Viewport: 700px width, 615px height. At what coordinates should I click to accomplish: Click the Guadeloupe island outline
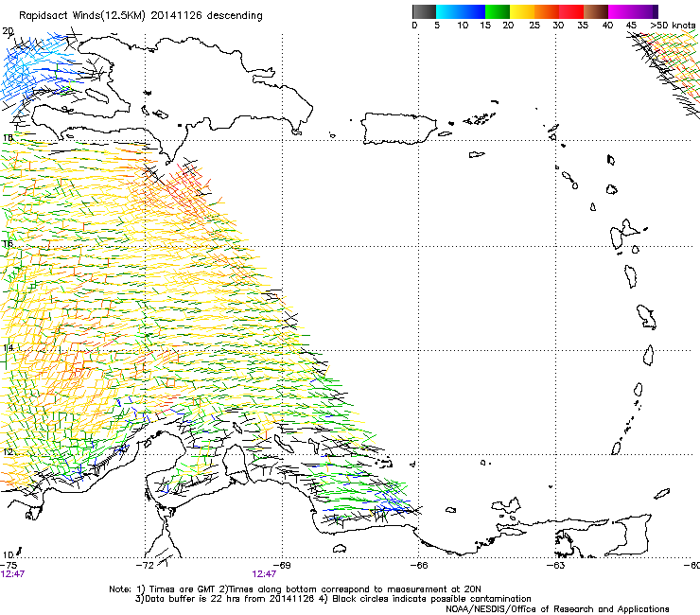[623, 234]
